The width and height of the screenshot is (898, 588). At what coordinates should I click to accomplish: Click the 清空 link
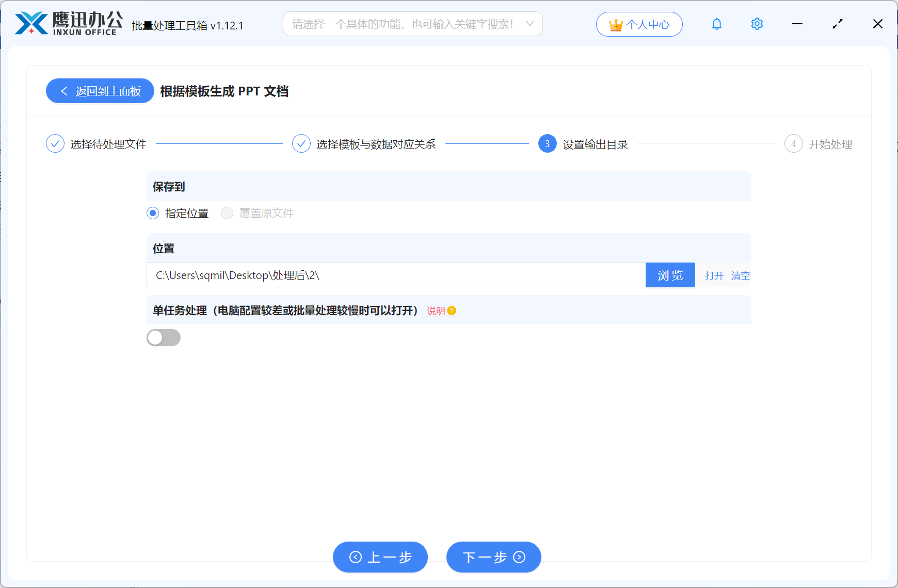[741, 275]
